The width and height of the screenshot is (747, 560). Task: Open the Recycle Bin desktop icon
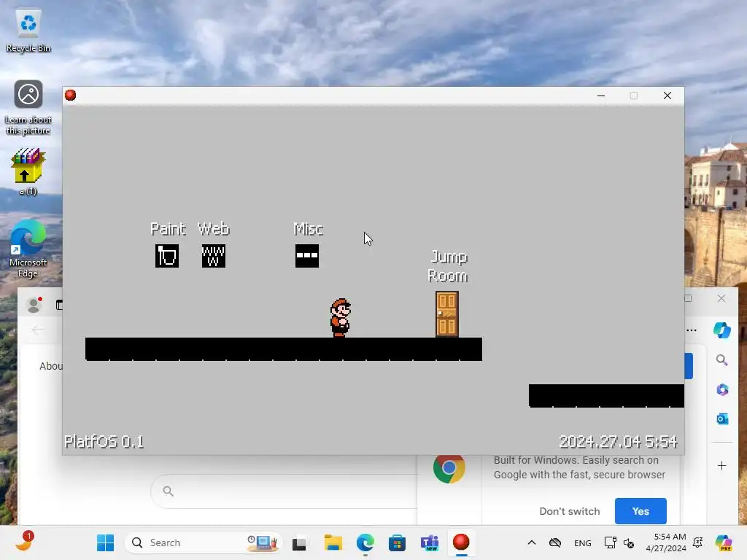pos(28,31)
